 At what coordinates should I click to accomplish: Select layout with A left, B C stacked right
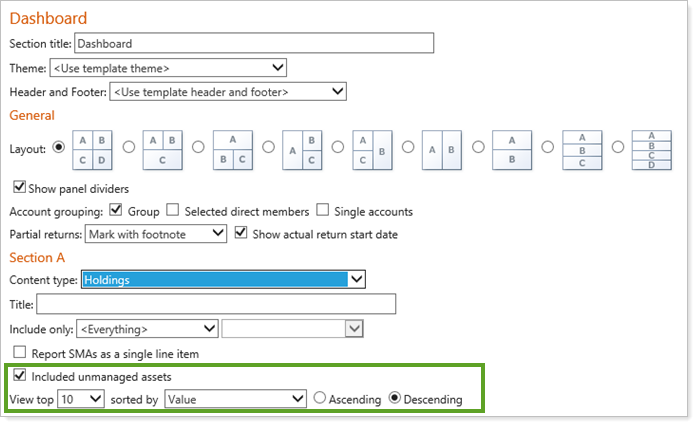point(302,149)
